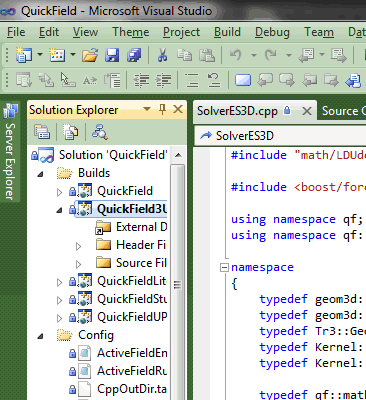Open the Add New Item dropdown arrow
Viewport: 366px width, 400px height.
(x=73, y=54)
